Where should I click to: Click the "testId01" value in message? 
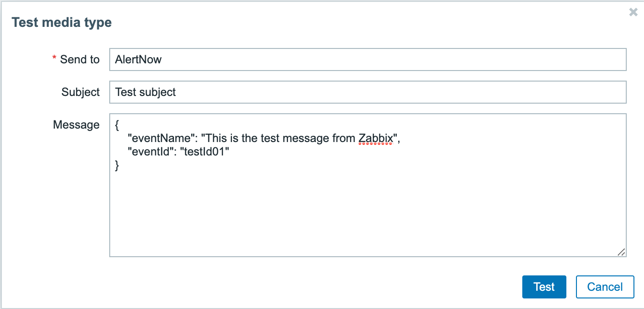pos(204,152)
